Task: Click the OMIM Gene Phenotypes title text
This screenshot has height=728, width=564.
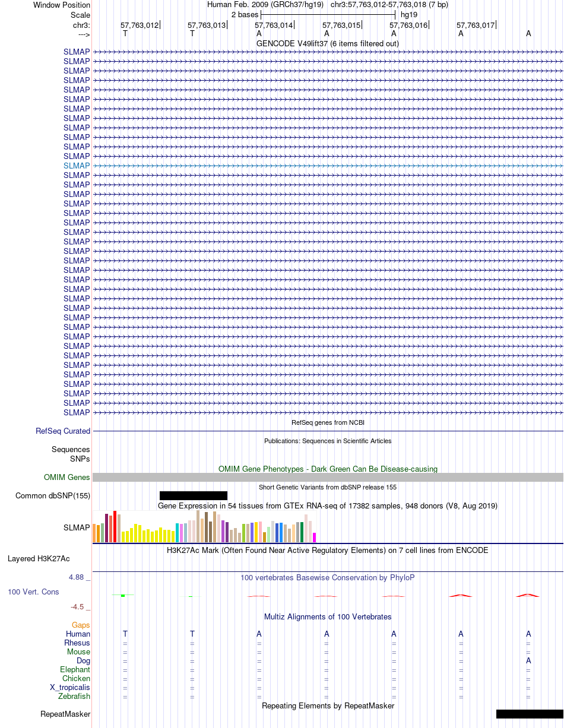Action: click(x=328, y=469)
